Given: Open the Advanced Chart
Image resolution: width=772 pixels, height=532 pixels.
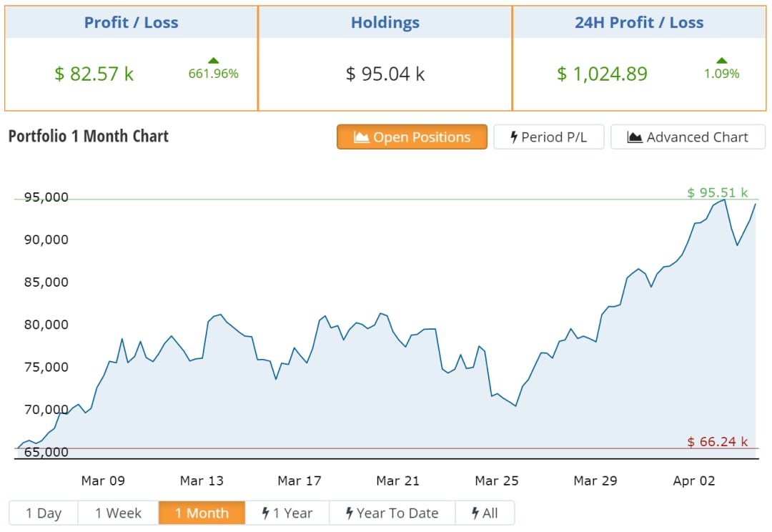Looking at the screenshot, I should pyautogui.click(x=688, y=137).
